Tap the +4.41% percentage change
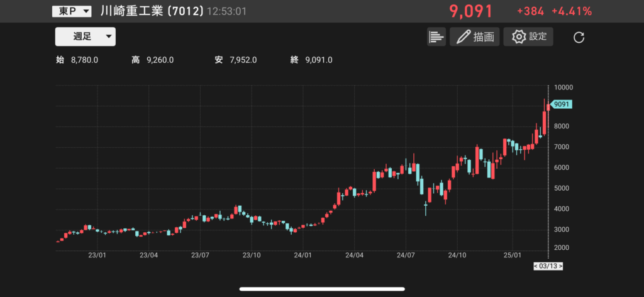The width and height of the screenshot is (644, 297). (x=571, y=11)
